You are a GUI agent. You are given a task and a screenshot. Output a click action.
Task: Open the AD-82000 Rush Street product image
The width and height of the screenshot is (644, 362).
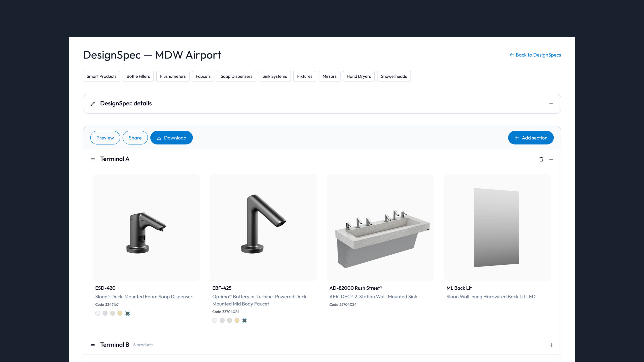tap(380, 228)
